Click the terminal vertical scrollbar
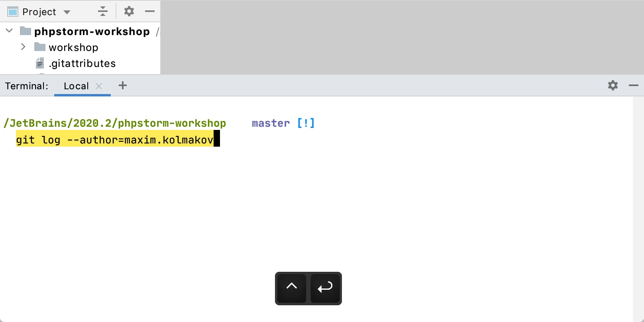 [638, 209]
